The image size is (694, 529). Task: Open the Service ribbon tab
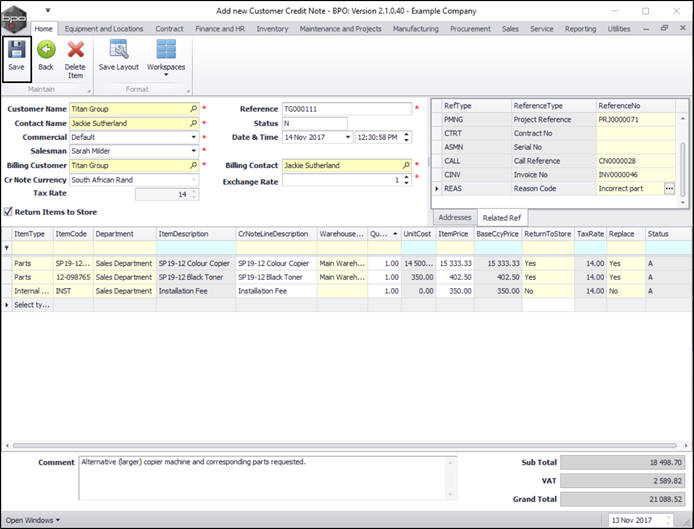(542, 29)
